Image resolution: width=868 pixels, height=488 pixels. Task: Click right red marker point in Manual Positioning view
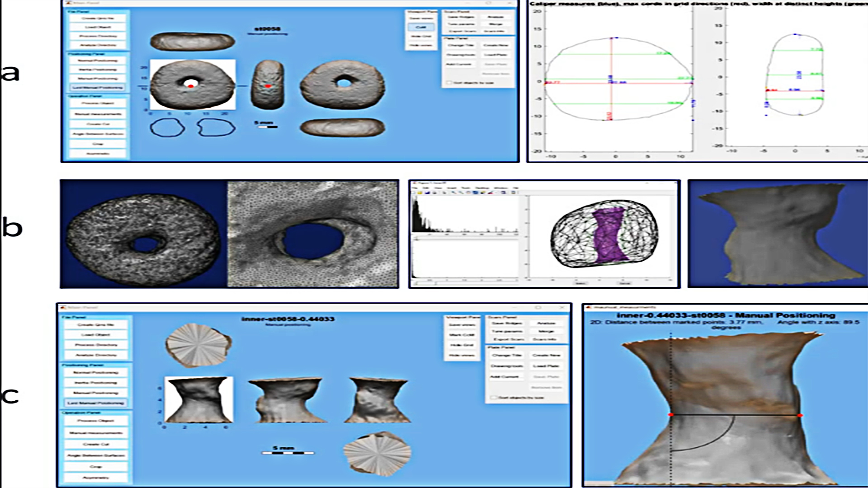(800, 415)
